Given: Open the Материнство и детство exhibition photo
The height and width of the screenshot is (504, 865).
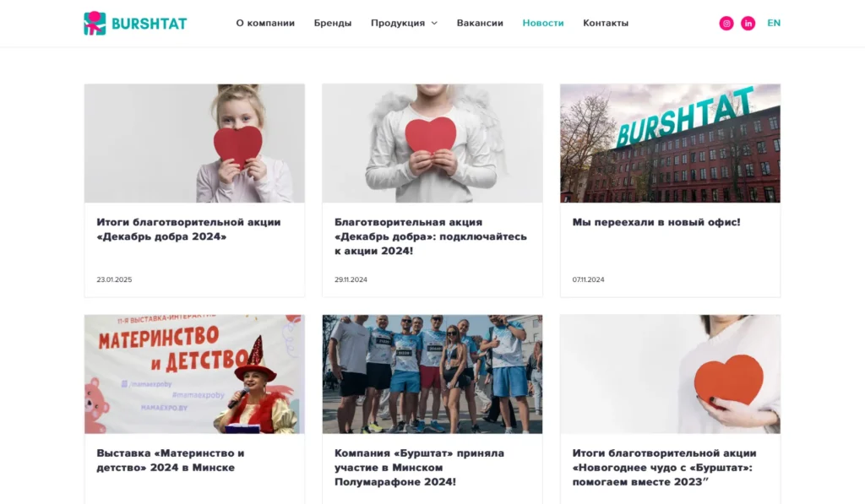Looking at the screenshot, I should point(195,375).
